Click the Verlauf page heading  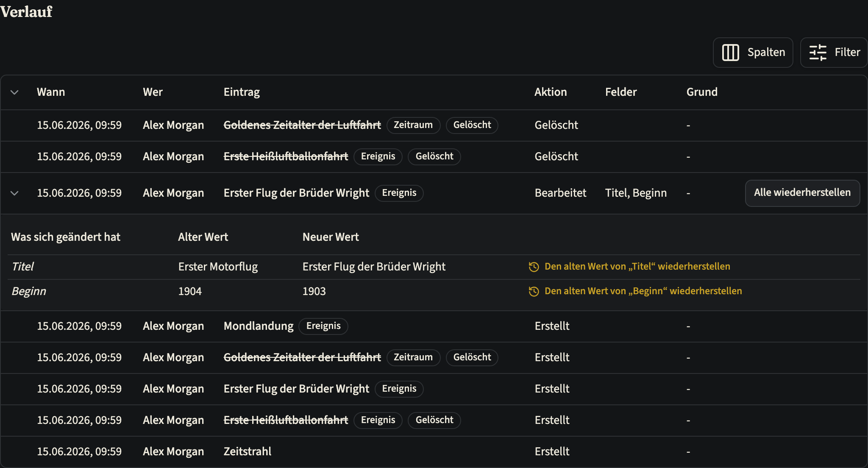(26, 12)
